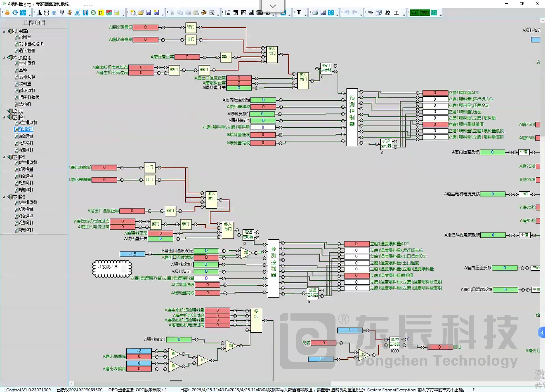Viewport: 545px width, 392px height.
Task: Toggle the green 控制 control button
Action: [425, 12]
